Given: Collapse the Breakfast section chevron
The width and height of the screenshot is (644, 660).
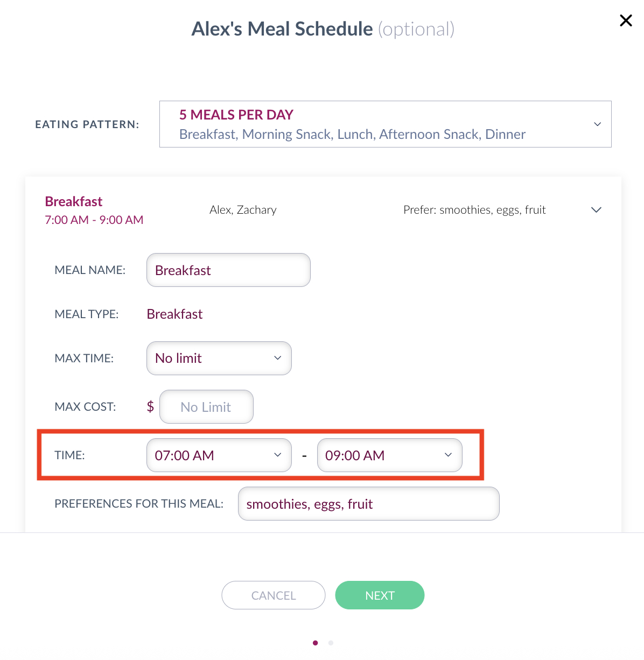Looking at the screenshot, I should coord(596,209).
